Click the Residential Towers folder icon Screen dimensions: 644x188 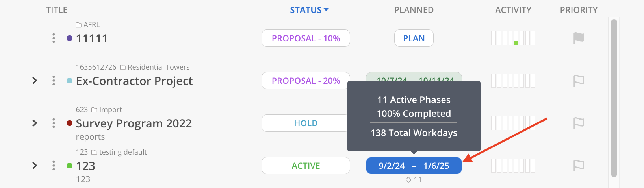123,67
